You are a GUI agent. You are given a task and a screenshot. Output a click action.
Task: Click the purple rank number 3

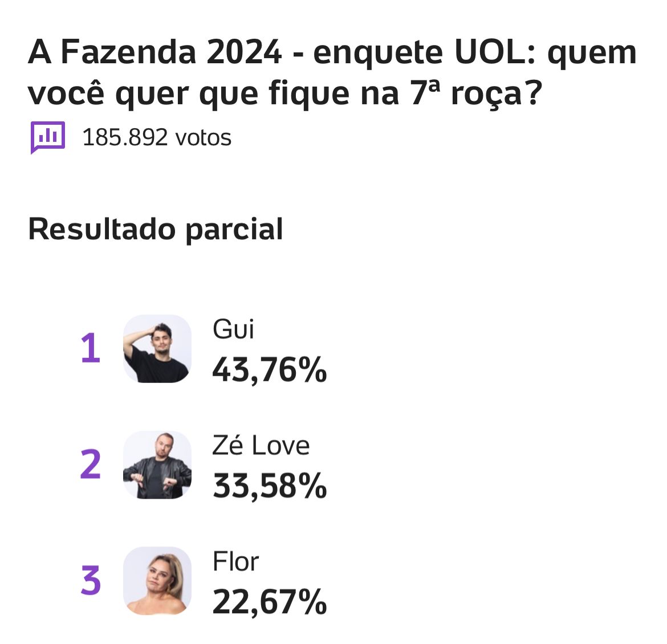tap(91, 581)
